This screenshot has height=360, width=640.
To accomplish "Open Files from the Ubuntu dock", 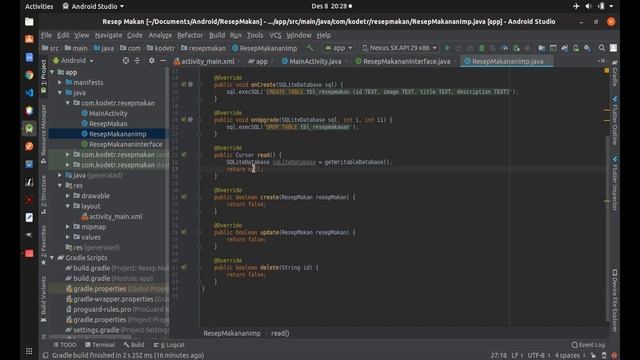I will [29, 22].
